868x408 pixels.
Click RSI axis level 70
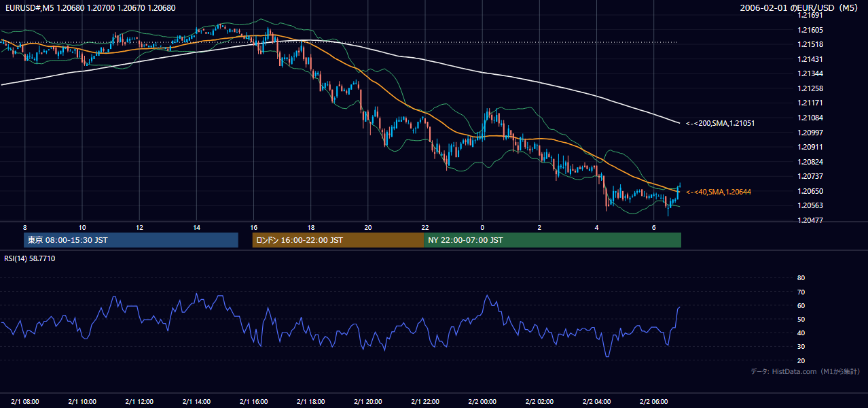[x=801, y=292]
